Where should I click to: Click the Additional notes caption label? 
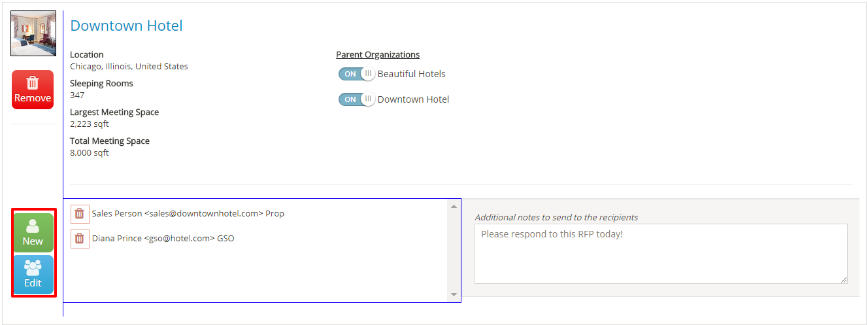556,217
